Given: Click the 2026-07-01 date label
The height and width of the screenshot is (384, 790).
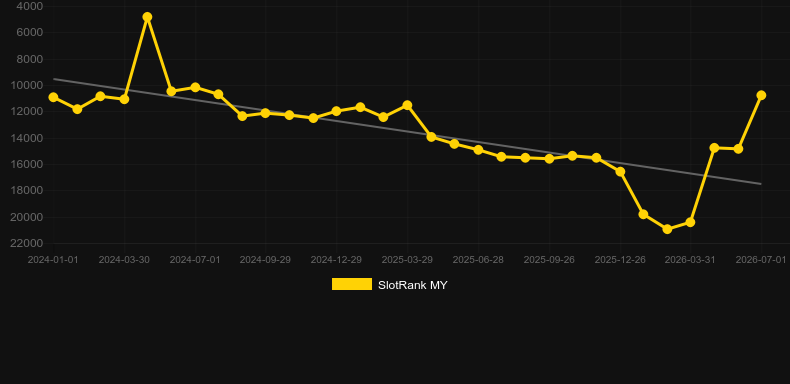Looking at the screenshot, I should 761,260.
